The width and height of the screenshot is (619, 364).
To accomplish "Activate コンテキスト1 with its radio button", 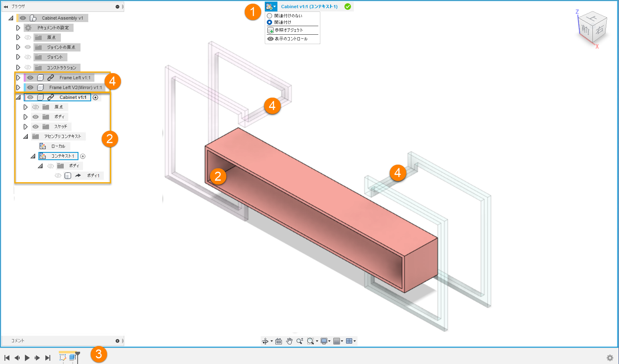I will (x=83, y=156).
